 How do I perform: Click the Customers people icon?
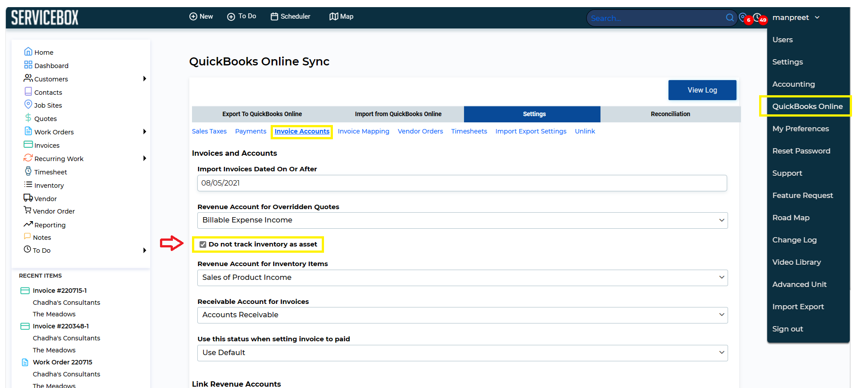coord(28,78)
